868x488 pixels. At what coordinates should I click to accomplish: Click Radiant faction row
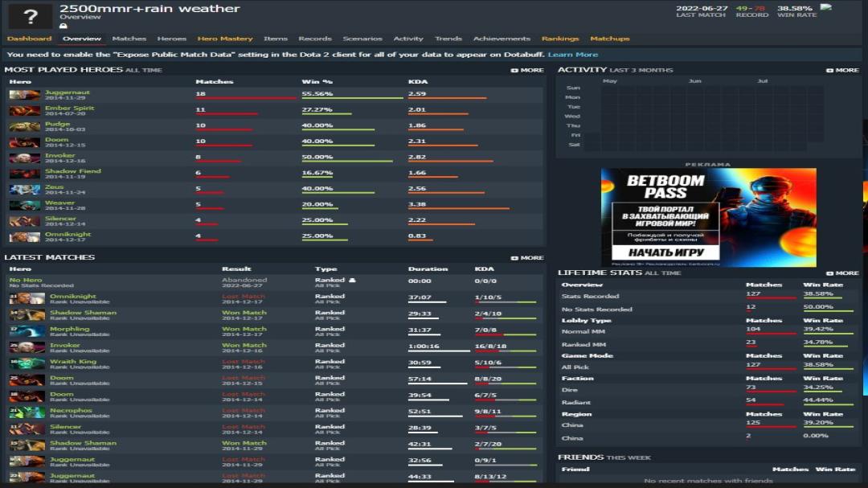tap(707, 402)
